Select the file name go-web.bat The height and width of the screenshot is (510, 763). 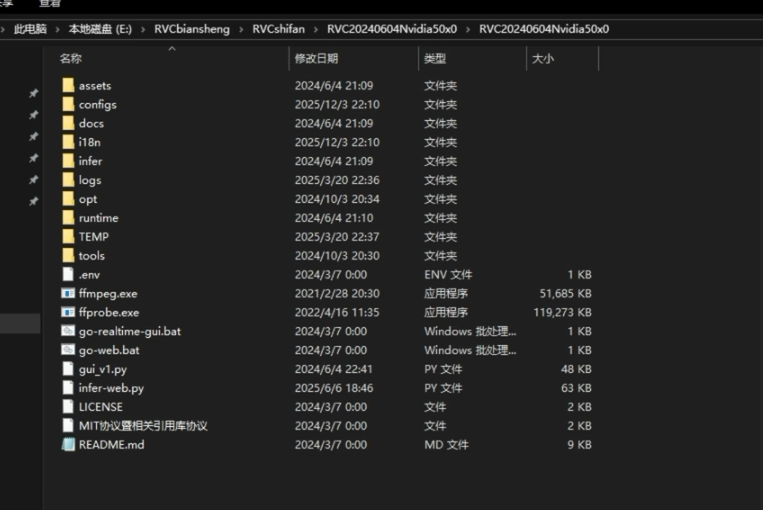[x=109, y=350]
